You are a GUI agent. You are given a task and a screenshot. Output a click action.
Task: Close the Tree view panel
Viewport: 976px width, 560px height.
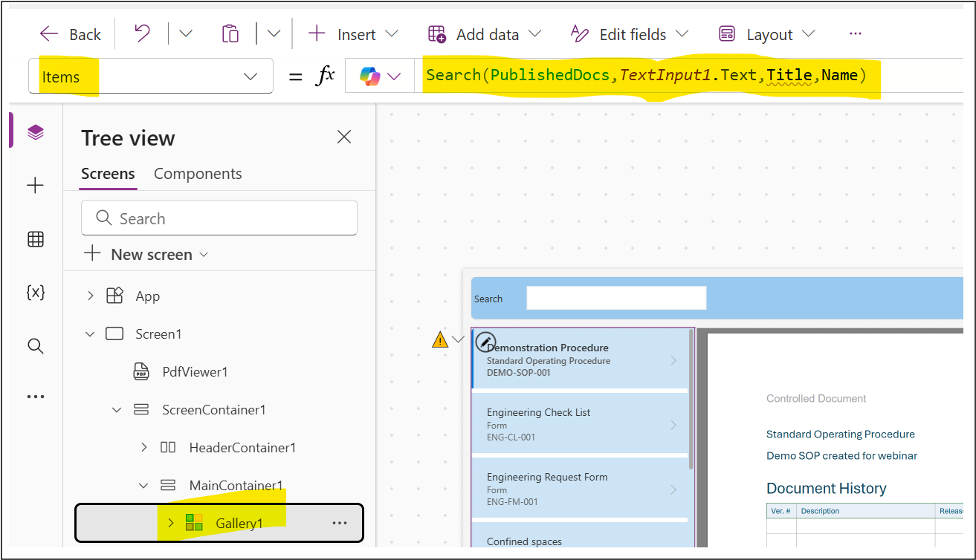[x=343, y=137]
